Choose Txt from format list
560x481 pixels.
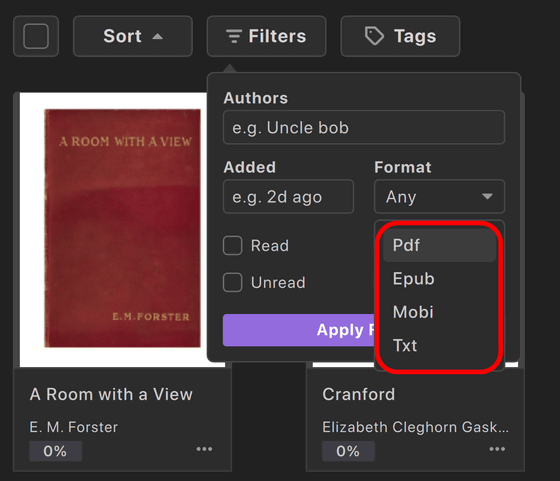439,345
